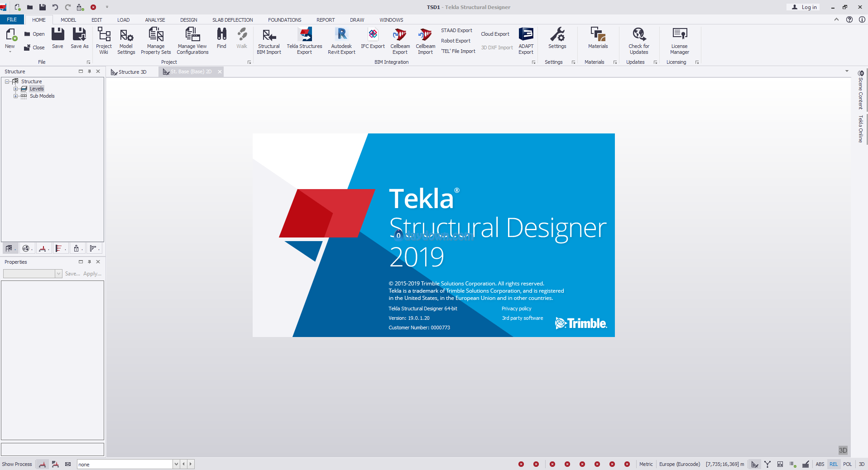Screen dimensions: 868x470
Task: Click Europe (Eurocode) in status bar
Action: 680,464
